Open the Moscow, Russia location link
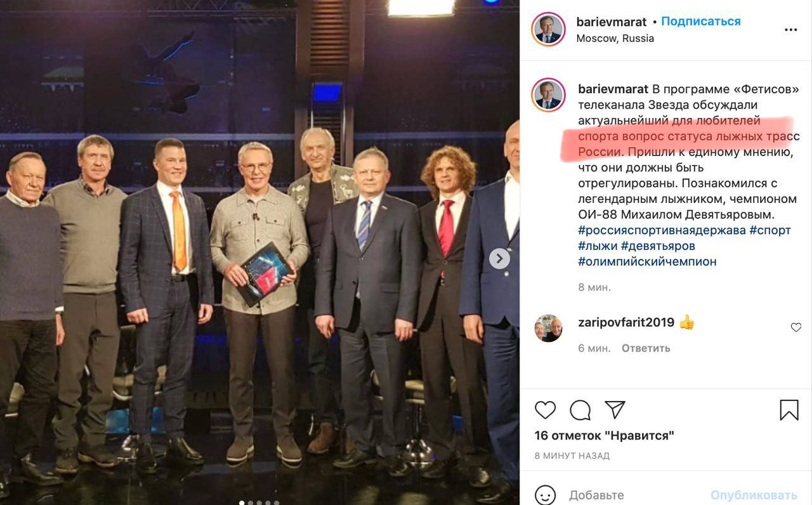Viewport: 812px width, 505px height. pos(615,38)
